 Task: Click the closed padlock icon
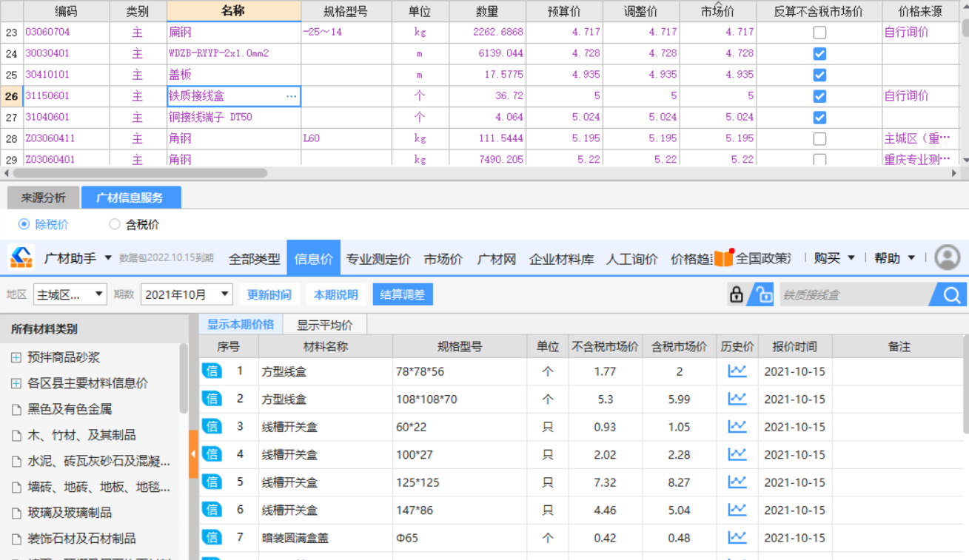click(x=736, y=294)
